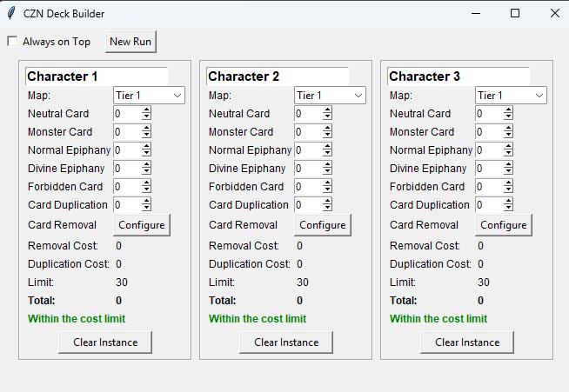Decrease Character 1 Forbidden Card count

point(146,190)
